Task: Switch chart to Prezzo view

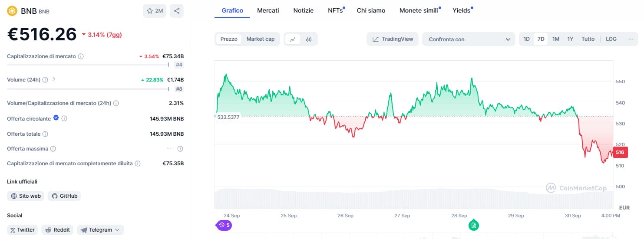Action: pos(229,39)
